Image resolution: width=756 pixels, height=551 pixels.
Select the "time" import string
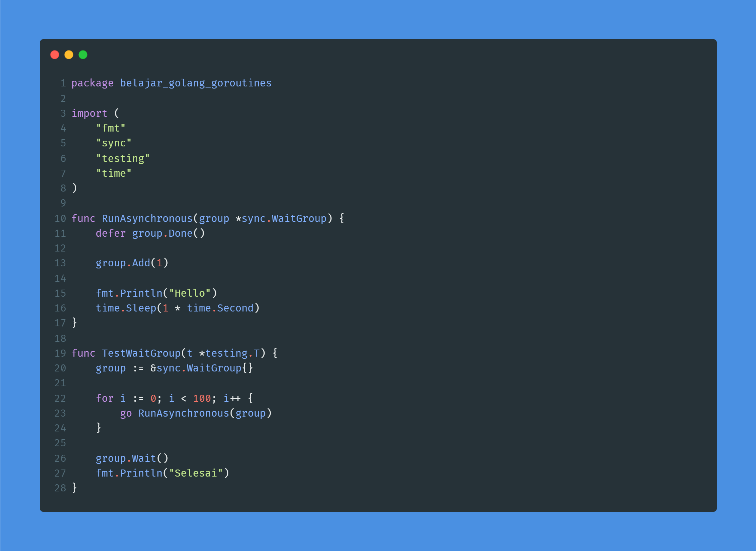pyautogui.click(x=114, y=173)
